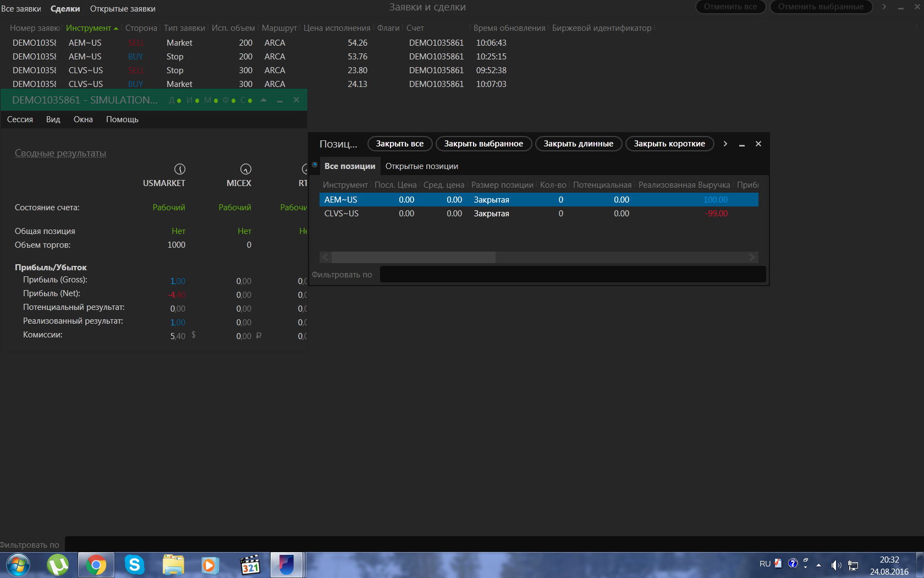
Task: Click the volume speaker icon in the system tray
Action: (x=836, y=565)
